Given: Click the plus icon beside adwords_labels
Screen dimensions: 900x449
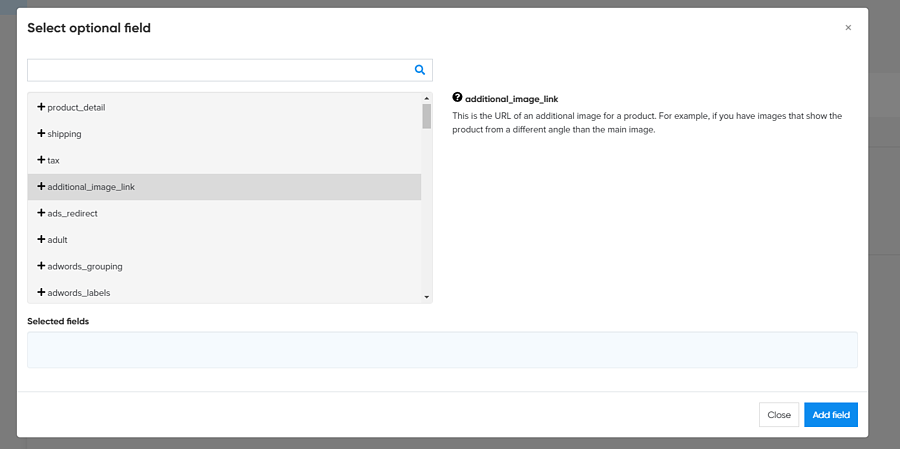Looking at the screenshot, I should click(x=41, y=292).
